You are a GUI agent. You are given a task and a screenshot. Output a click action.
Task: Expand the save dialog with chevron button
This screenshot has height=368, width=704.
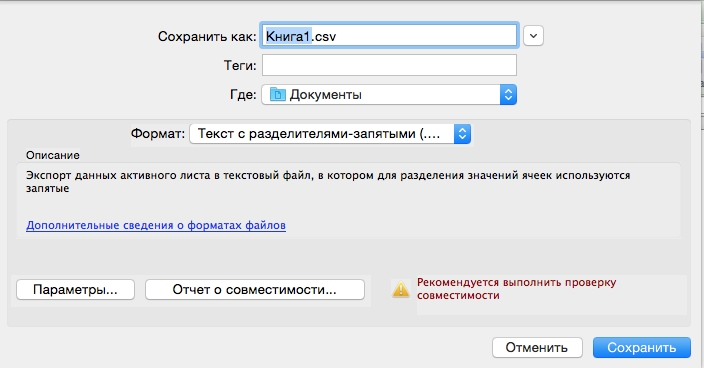point(533,36)
